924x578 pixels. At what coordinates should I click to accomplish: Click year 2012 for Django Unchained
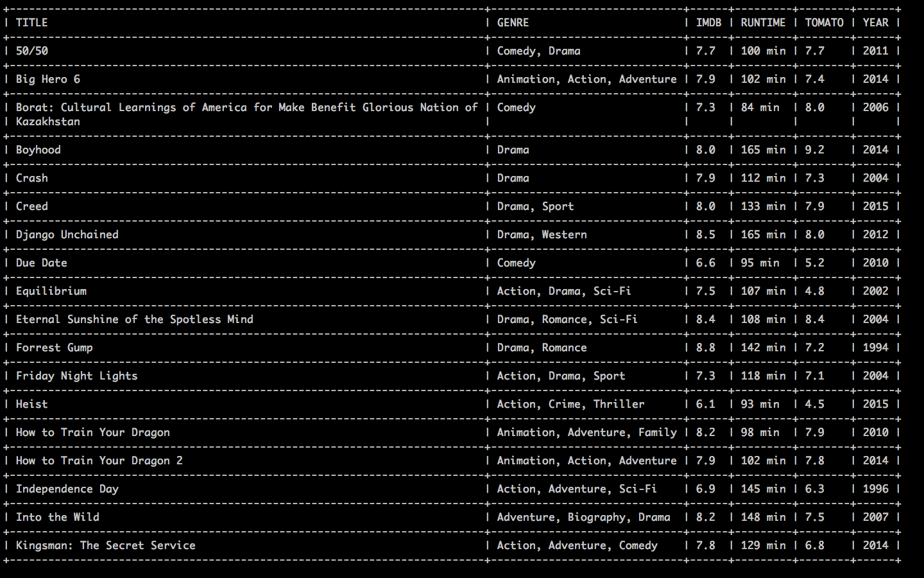pyautogui.click(x=876, y=234)
